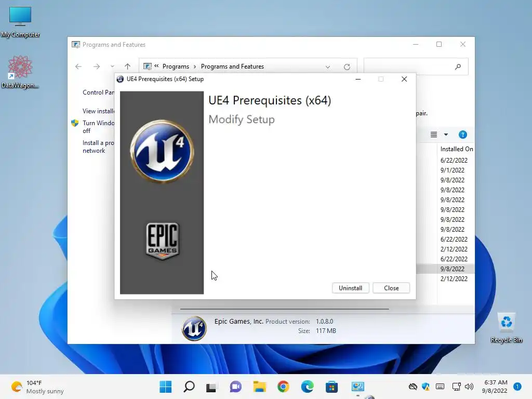Viewport: 532px width, 399px height.
Task: Open network settings tray icon
Action: 456,387
